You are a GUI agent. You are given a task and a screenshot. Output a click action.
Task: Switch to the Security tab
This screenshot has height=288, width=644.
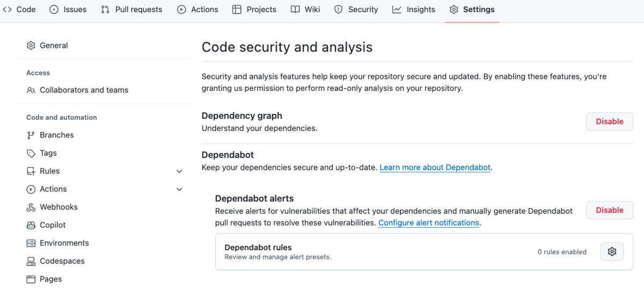tap(356, 9)
